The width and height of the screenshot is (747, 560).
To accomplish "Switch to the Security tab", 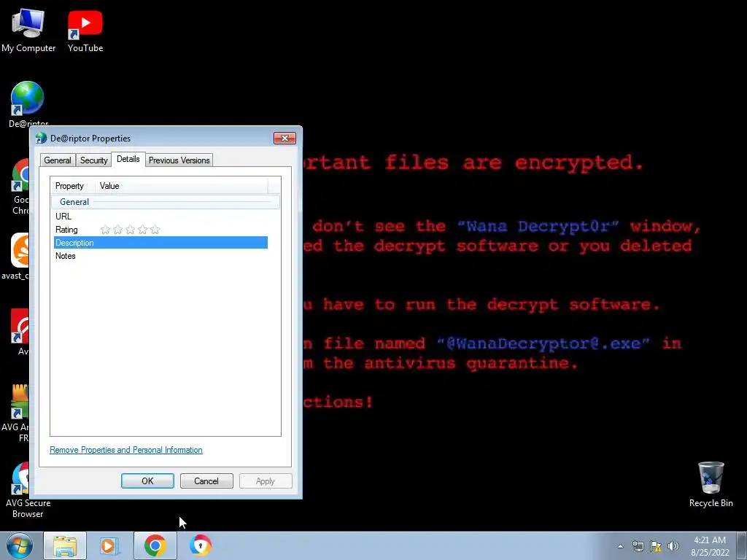I will click(x=94, y=160).
